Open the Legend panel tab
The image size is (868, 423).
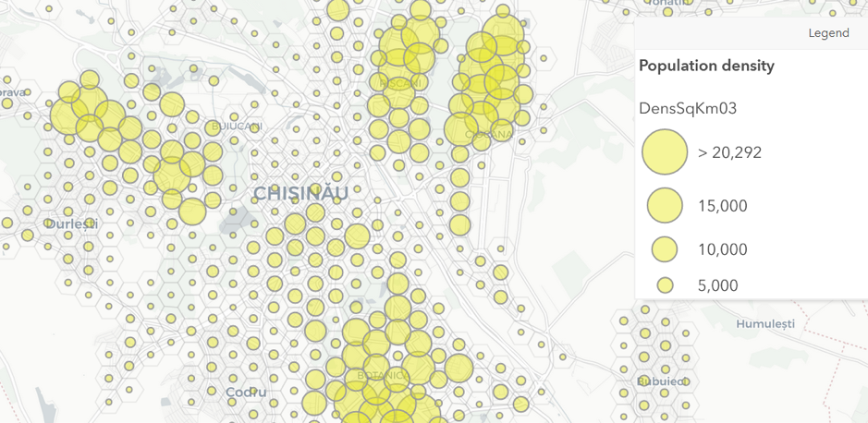click(827, 33)
